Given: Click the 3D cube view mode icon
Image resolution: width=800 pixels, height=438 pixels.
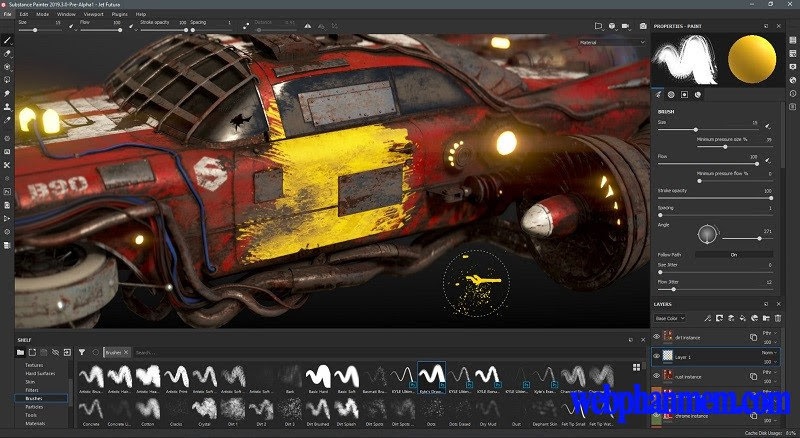Looking at the screenshot, I should (612, 26).
